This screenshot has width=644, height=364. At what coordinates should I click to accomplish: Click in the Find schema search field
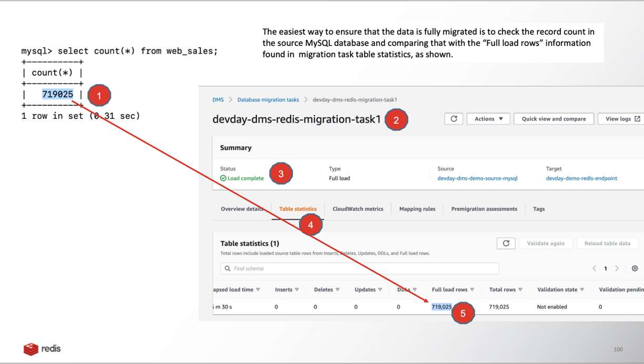click(x=360, y=268)
